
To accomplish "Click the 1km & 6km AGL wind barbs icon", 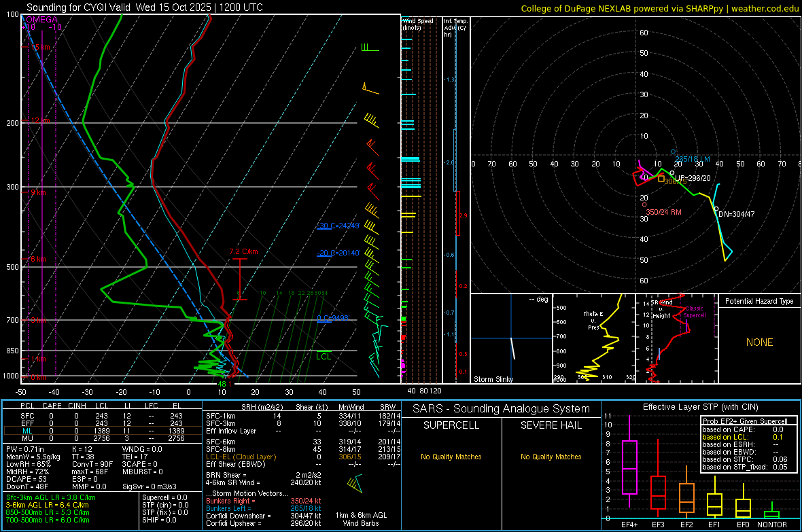I will pyautogui.click(x=354, y=483).
